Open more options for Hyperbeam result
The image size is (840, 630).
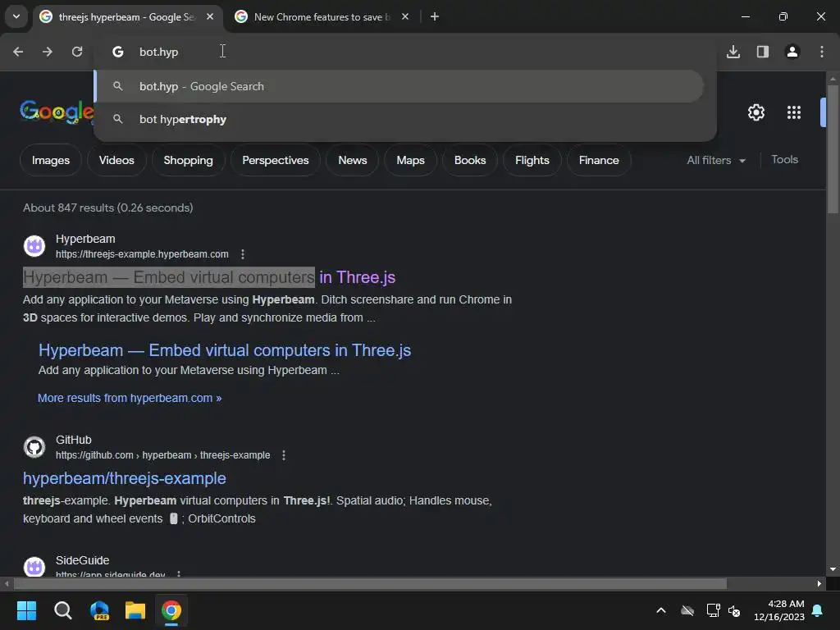243,254
